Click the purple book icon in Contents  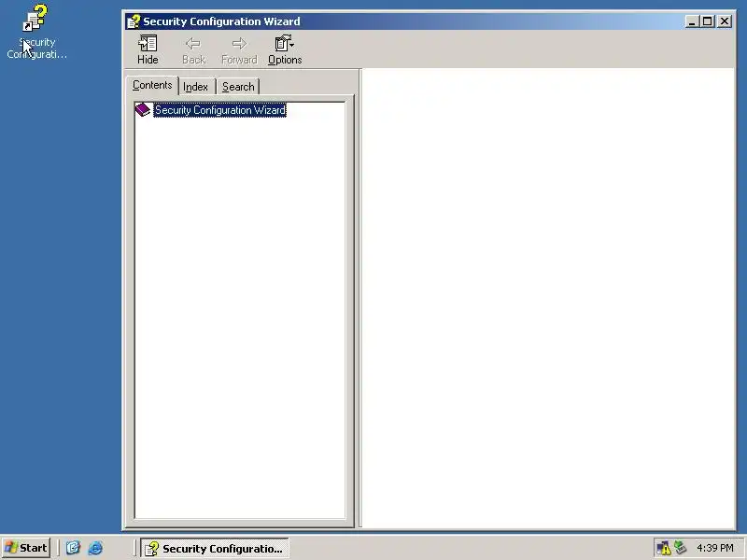click(x=143, y=109)
